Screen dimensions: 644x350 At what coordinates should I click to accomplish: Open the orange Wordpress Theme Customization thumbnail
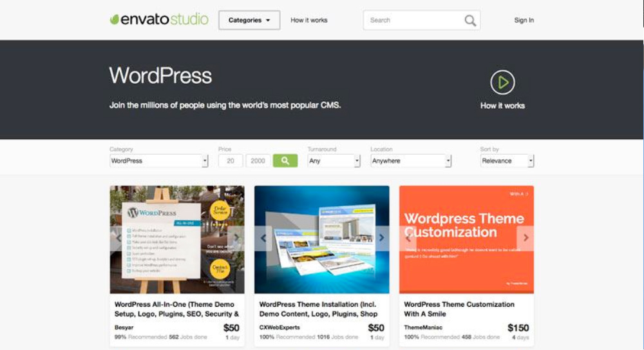pyautogui.click(x=466, y=239)
